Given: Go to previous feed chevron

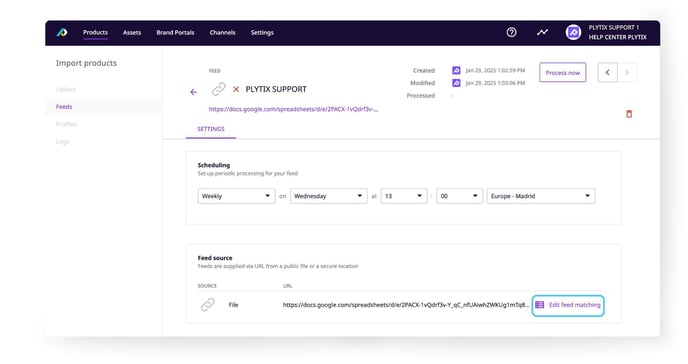Looking at the screenshot, I should tap(608, 72).
